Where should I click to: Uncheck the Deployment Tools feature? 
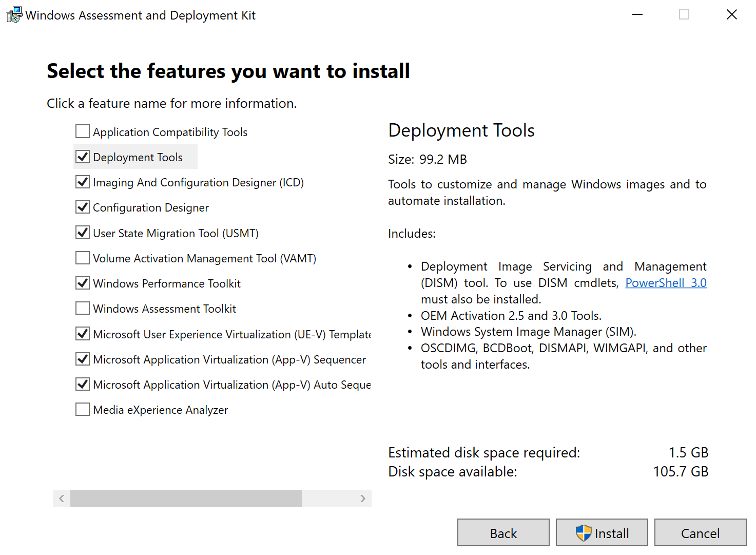pyautogui.click(x=82, y=157)
